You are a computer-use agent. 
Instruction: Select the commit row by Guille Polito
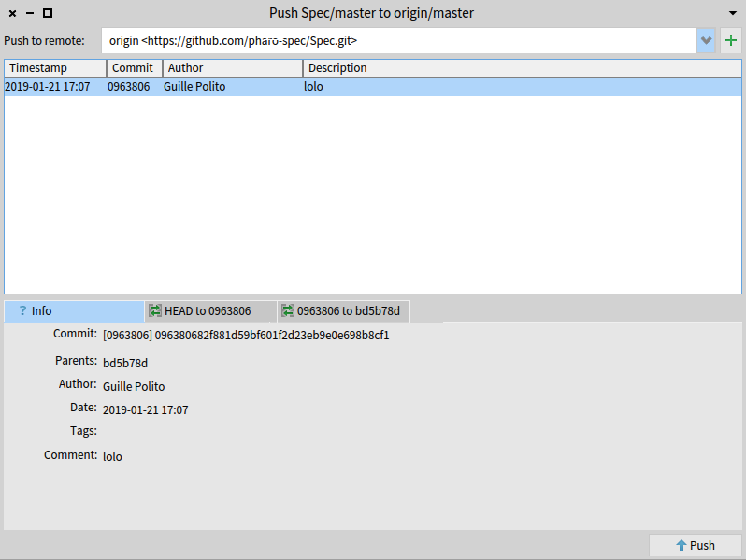(x=194, y=87)
